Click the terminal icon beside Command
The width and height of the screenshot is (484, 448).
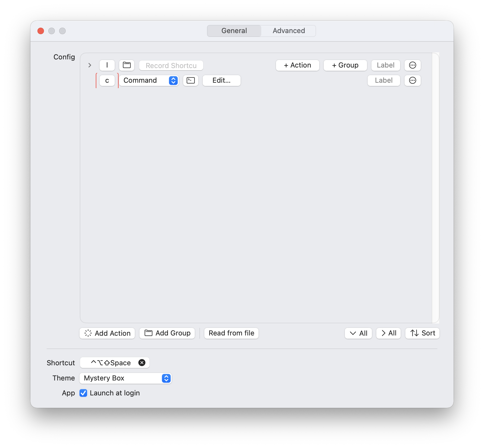(191, 81)
